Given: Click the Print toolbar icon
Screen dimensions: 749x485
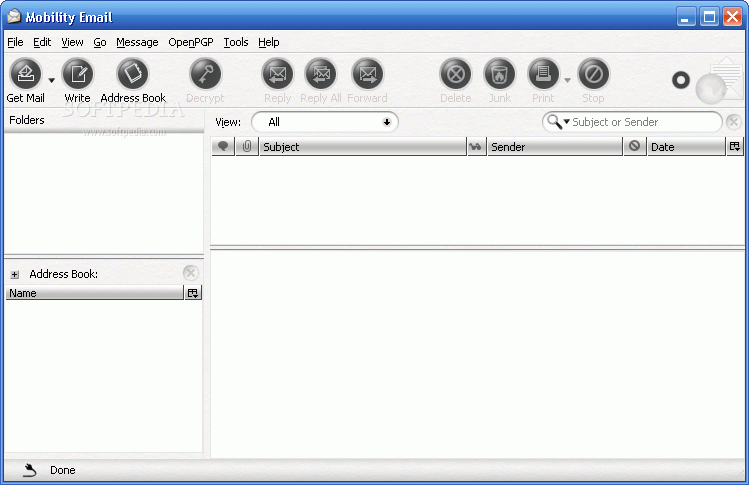Looking at the screenshot, I should (x=543, y=74).
